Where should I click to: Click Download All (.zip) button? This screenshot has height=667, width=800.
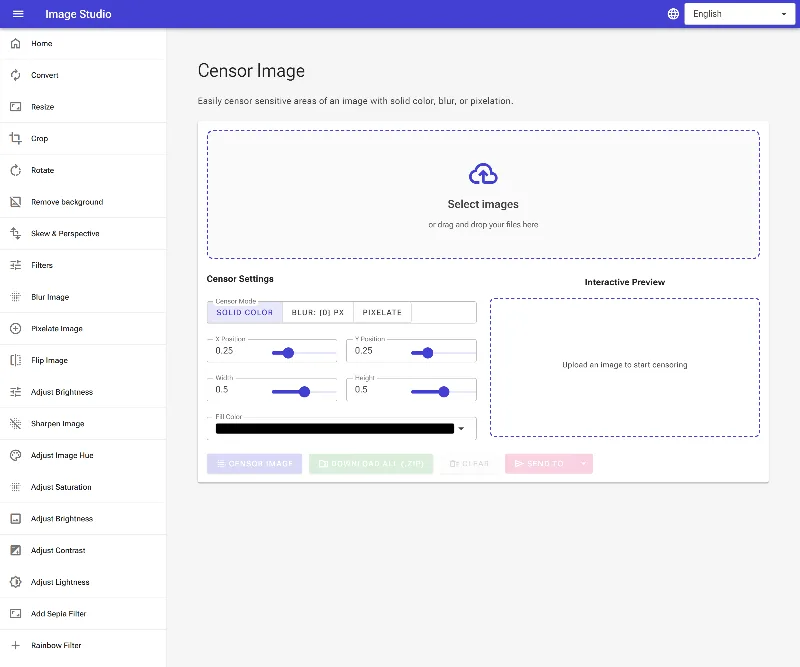(371, 463)
